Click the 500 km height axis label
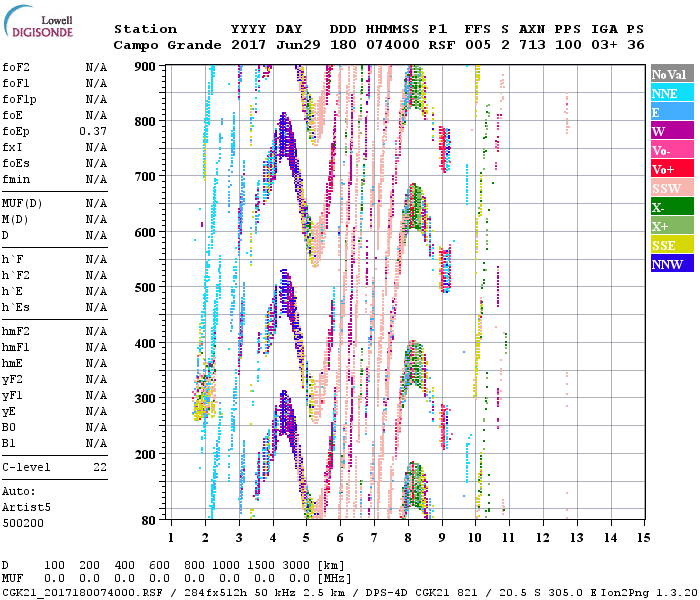 coord(145,288)
